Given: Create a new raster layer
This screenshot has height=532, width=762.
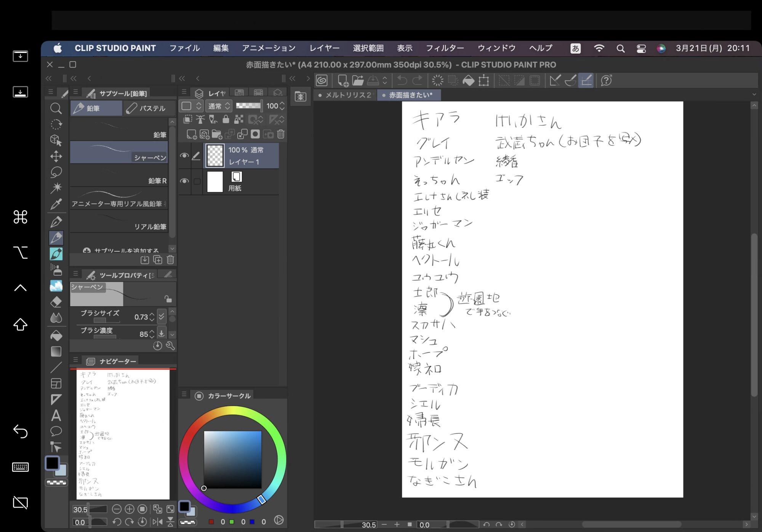Looking at the screenshot, I should (x=191, y=134).
